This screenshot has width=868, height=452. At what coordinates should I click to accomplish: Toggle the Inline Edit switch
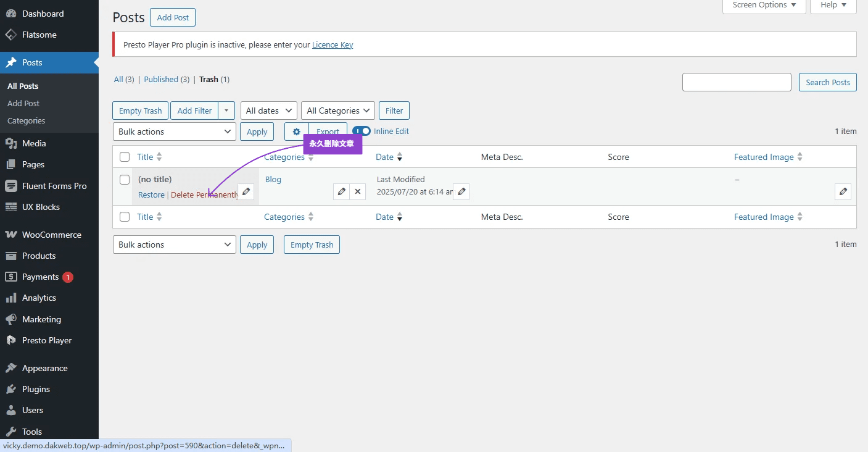[x=362, y=131]
